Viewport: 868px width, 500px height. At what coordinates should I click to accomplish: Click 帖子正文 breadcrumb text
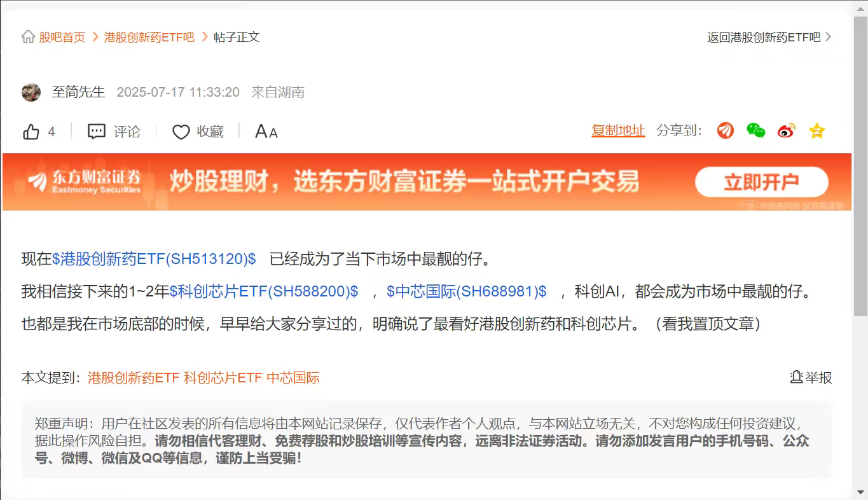(237, 37)
